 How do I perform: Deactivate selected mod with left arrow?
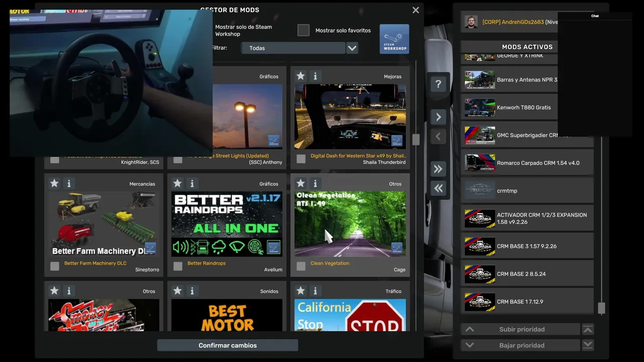[438, 136]
